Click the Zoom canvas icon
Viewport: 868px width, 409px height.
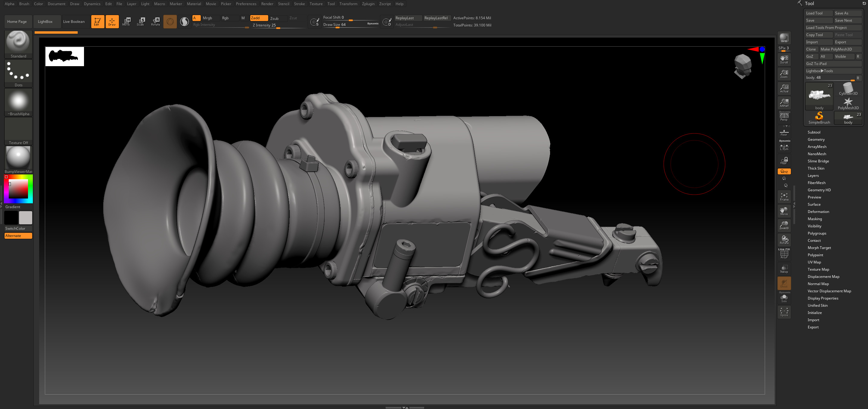[784, 74]
